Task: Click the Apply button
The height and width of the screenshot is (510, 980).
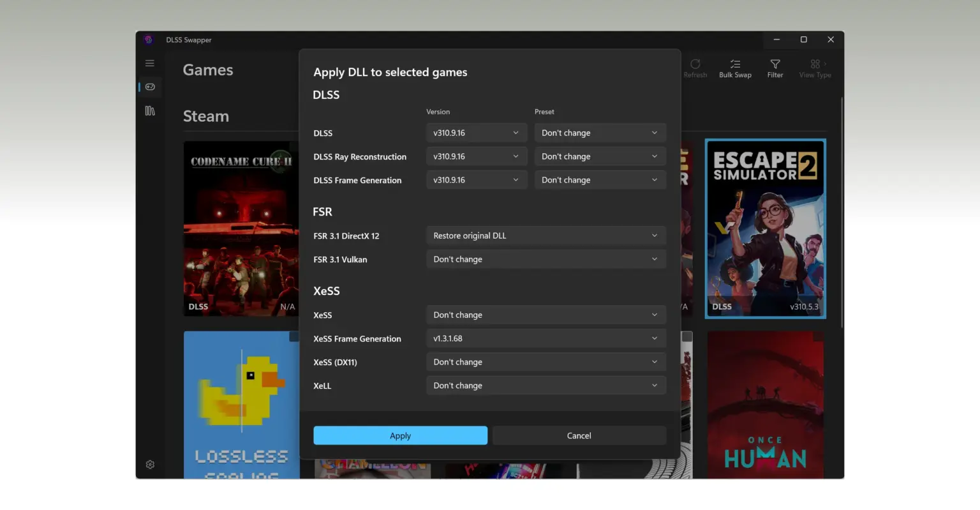Action: pos(400,435)
